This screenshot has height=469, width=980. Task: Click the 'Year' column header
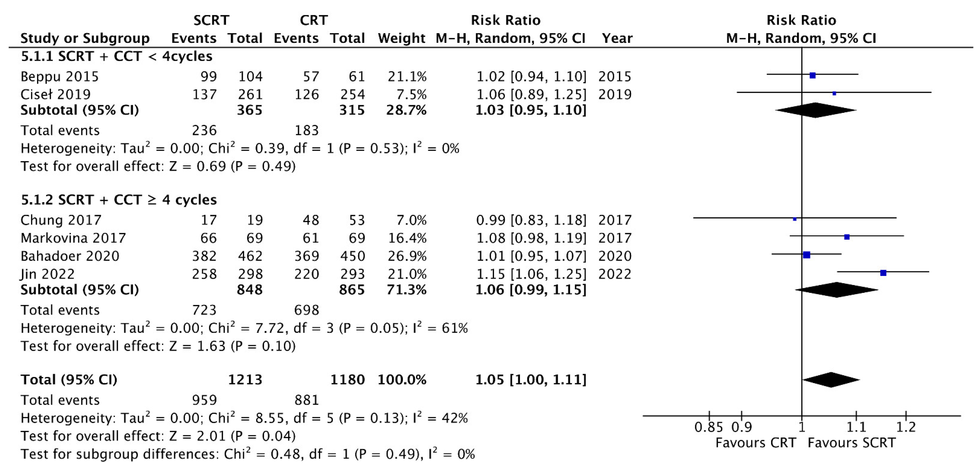[x=617, y=38]
